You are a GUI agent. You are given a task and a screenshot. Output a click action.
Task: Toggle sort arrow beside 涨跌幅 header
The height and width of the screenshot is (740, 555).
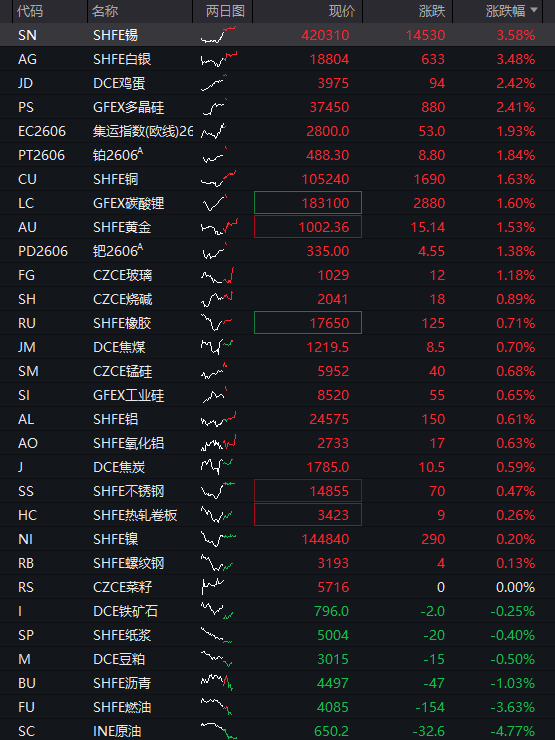coord(534,10)
